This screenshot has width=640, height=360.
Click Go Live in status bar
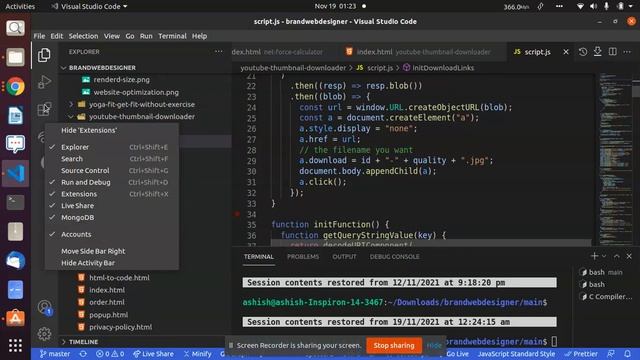click(x=458, y=354)
